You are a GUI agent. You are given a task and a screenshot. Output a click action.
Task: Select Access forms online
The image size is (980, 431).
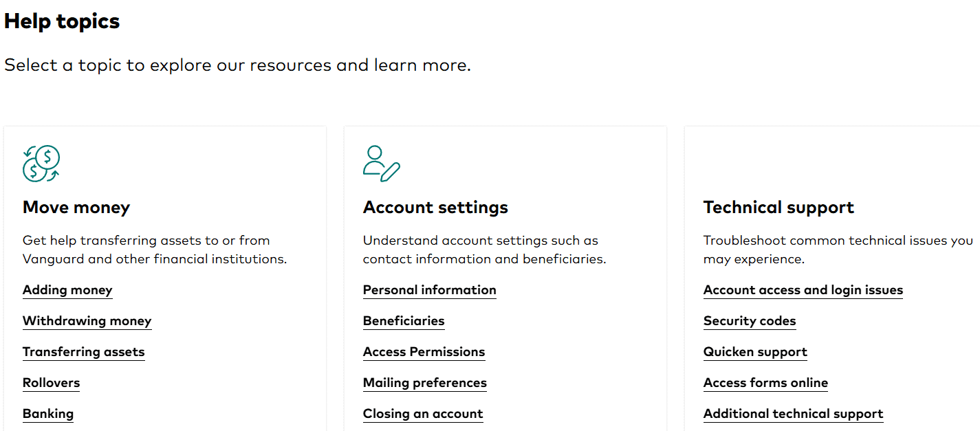coord(765,383)
